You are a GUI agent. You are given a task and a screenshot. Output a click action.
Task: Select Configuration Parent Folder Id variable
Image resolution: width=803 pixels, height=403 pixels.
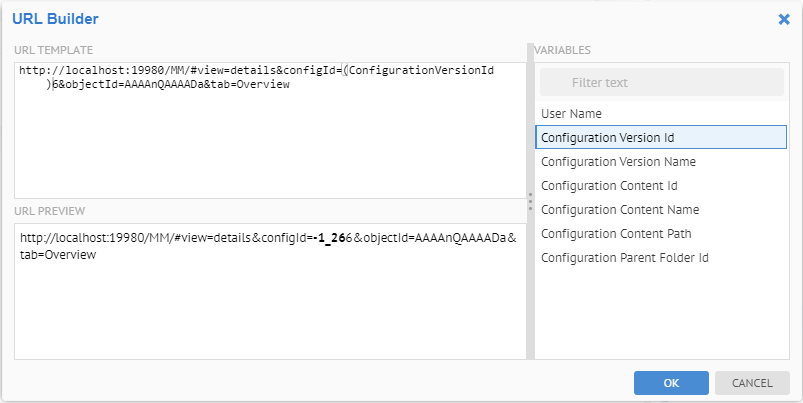[624, 258]
